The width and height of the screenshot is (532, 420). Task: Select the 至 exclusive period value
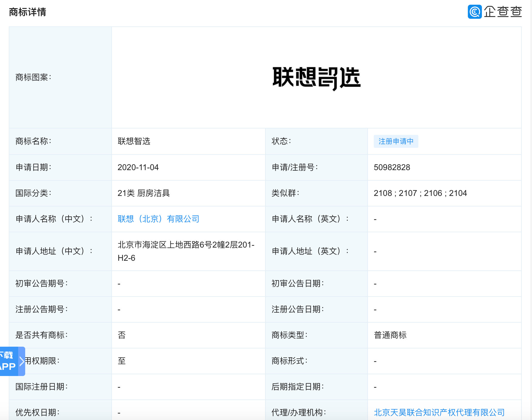point(122,361)
